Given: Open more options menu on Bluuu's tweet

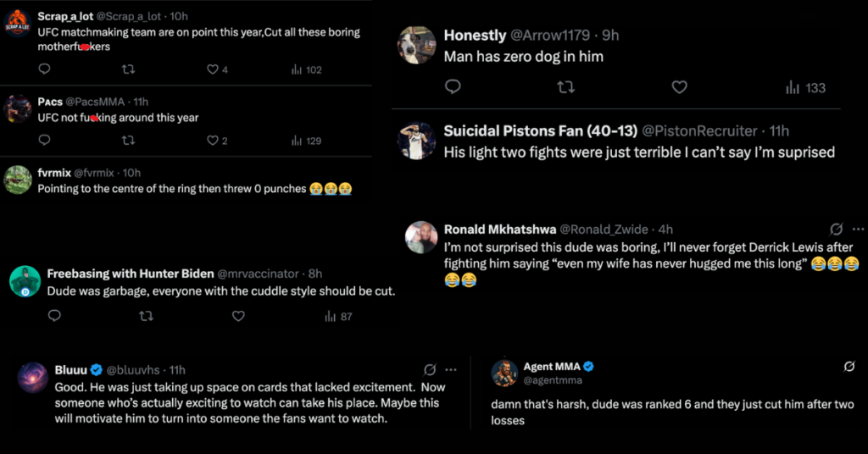Looking at the screenshot, I should (451, 369).
